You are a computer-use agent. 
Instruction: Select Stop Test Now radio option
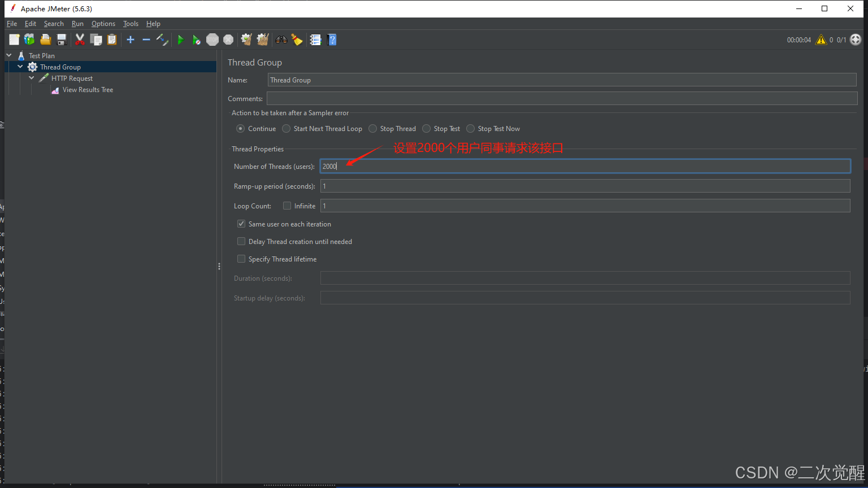click(471, 129)
